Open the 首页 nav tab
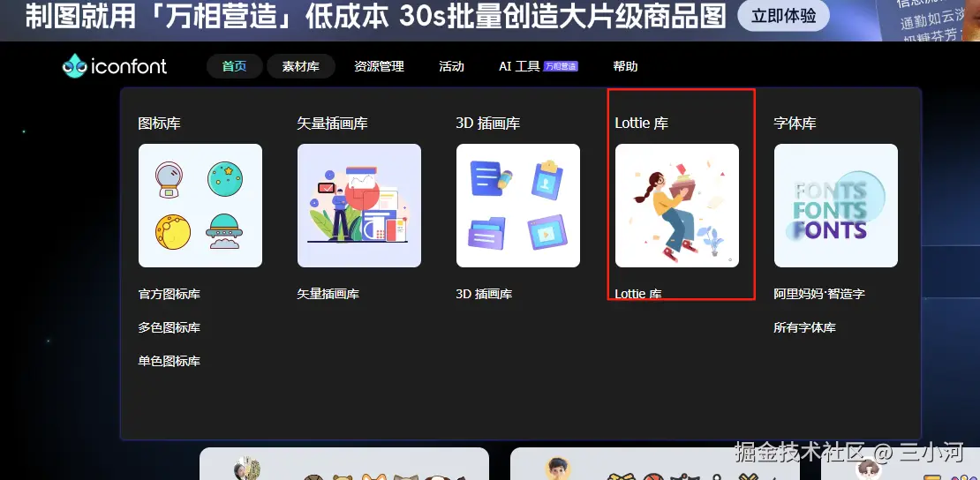This screenshot has width=980, height=480. (x=234, y=66)
